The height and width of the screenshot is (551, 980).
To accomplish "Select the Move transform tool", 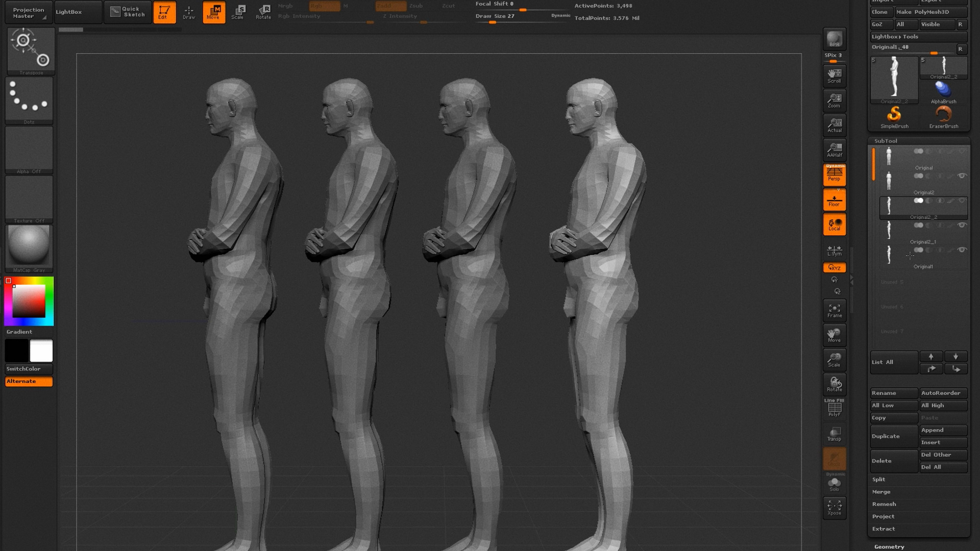I will click(x=213, y=12).
